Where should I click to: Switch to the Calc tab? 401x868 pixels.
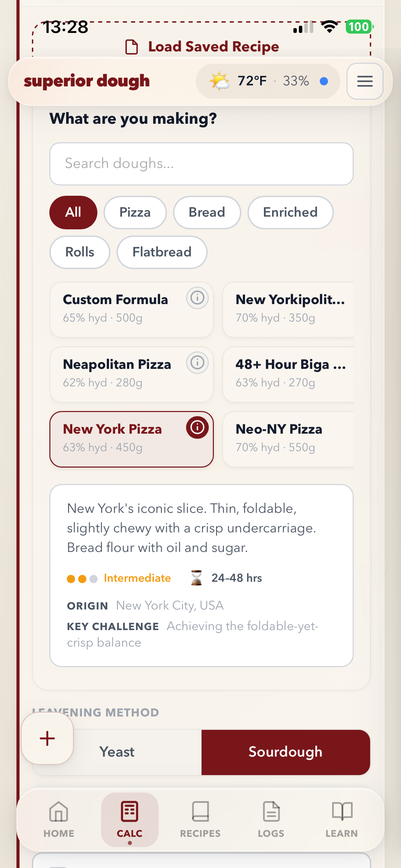(x=130, y=818)
